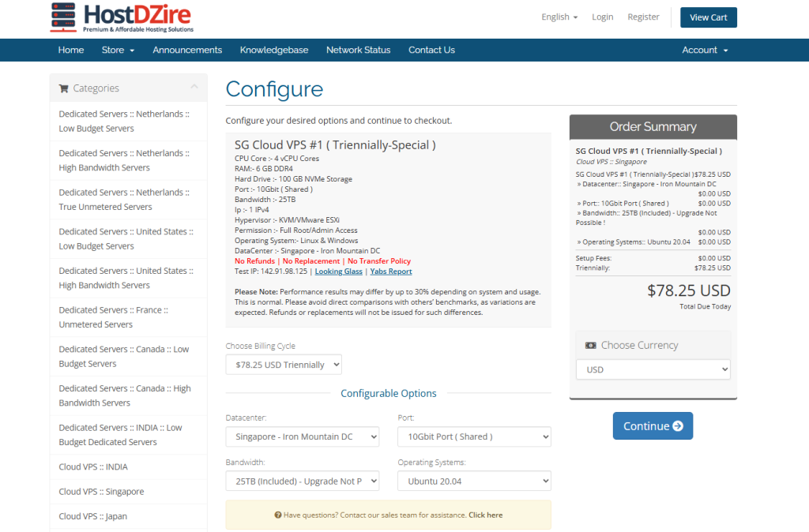Select a different Operating Systems option
Screen dimensions: 809x532
pos(474,481)
